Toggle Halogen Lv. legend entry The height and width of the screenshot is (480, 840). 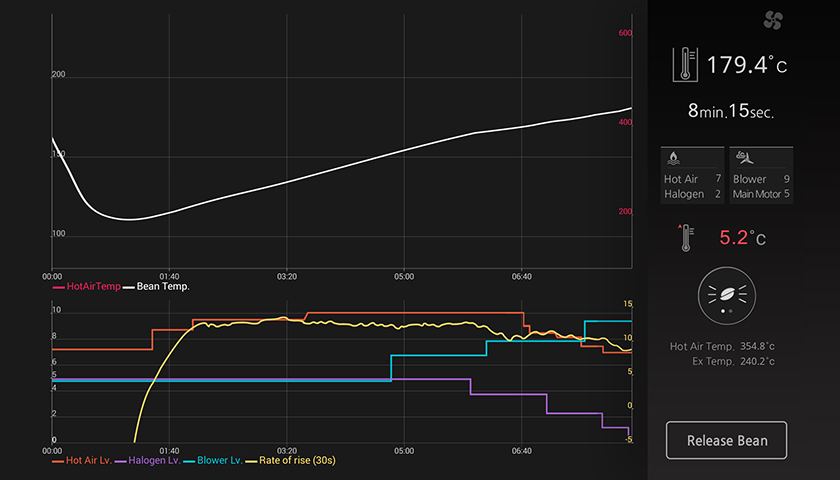pyautogui.click(x=150, y=460)
